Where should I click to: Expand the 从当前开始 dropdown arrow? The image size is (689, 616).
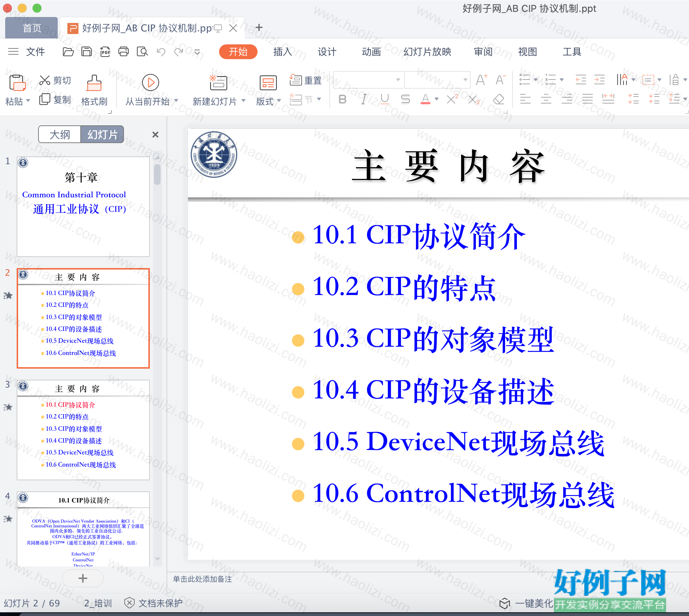pyautogui.click(x=176, y=101)
